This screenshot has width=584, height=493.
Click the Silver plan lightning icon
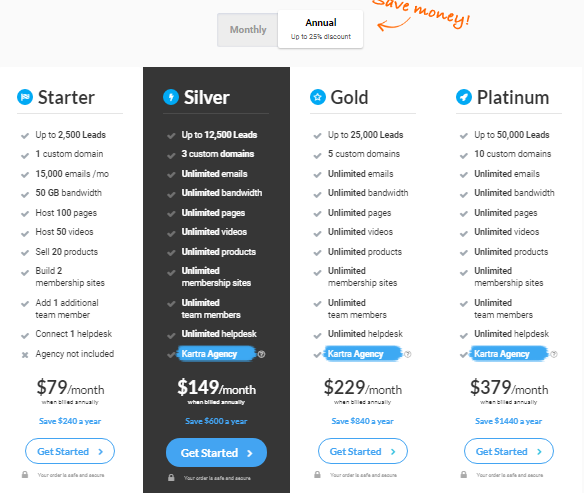tap(171, 97)
